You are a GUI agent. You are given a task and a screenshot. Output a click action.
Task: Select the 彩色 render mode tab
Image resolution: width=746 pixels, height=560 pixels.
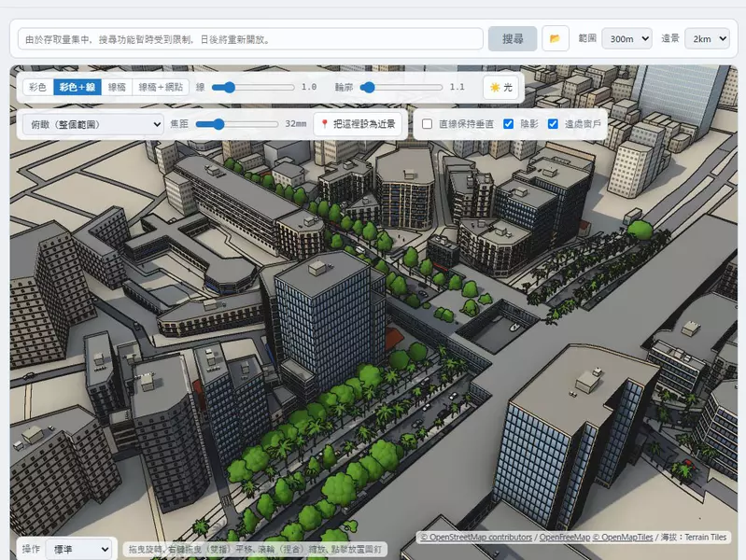(x=38, y=87)
